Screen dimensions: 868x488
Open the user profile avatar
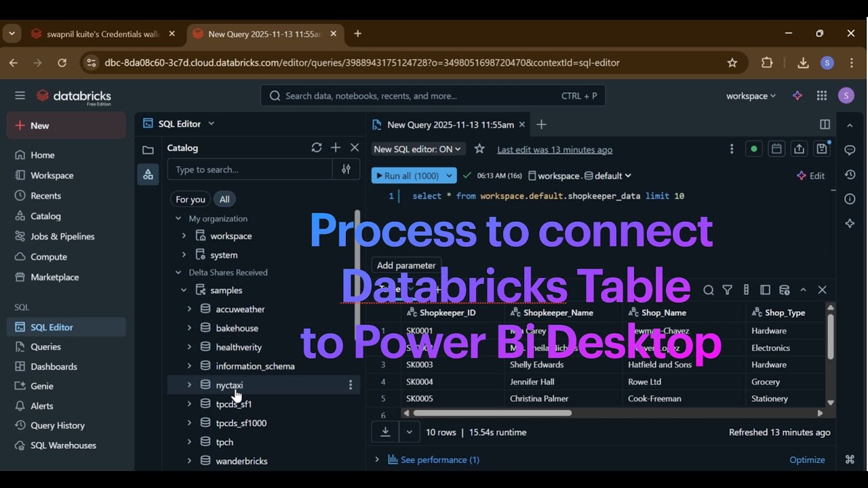pyautogui.click(x=846, y=96)
